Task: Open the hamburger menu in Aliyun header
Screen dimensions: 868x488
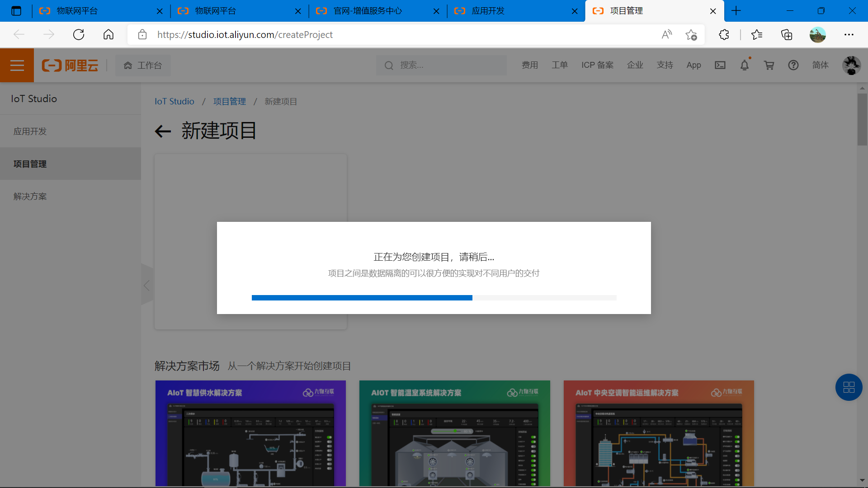Action: pyautogui.click(x=17, y=66)
